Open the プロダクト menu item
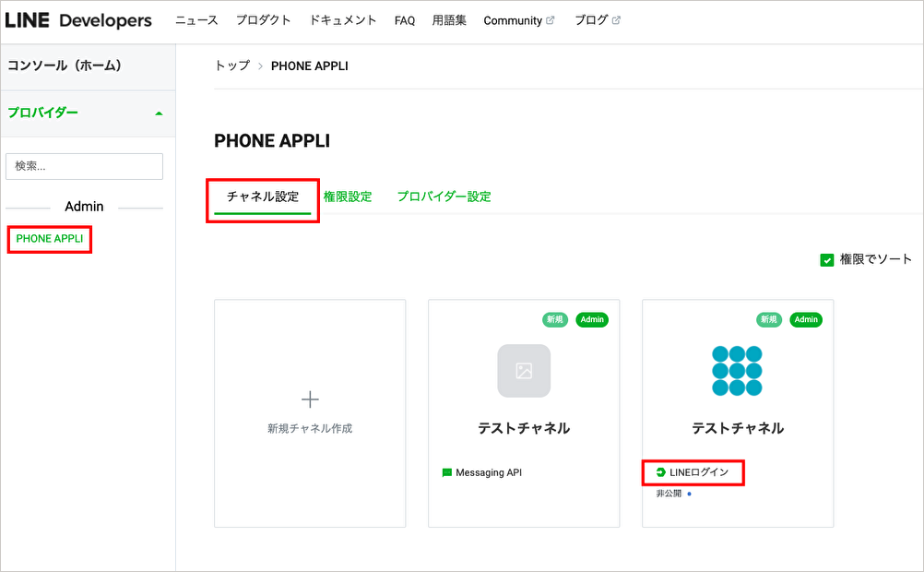924x572 pixels. point(264,20)
